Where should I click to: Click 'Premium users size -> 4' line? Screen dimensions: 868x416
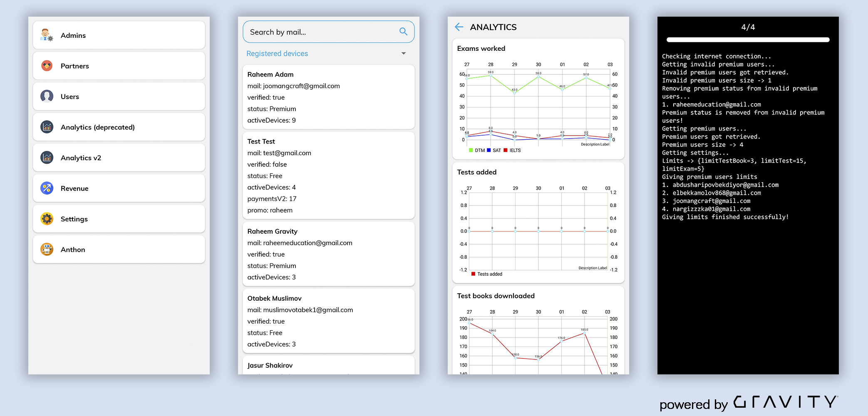pyautogui.click(x=703, y=145)
